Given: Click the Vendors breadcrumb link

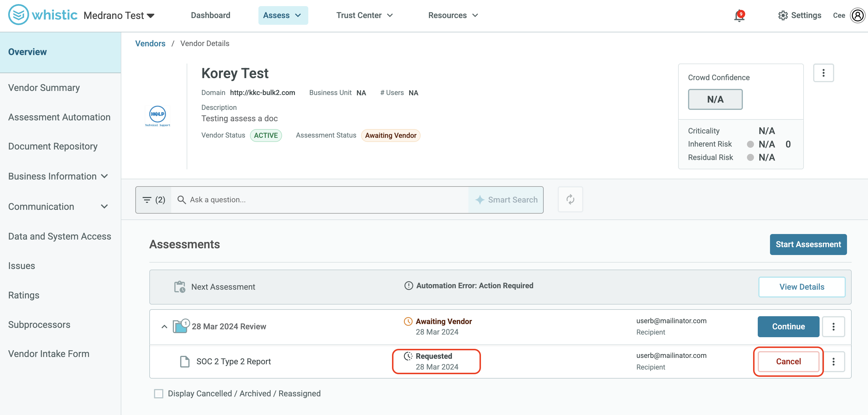Looking at the screenshot, I should point(150,44).
